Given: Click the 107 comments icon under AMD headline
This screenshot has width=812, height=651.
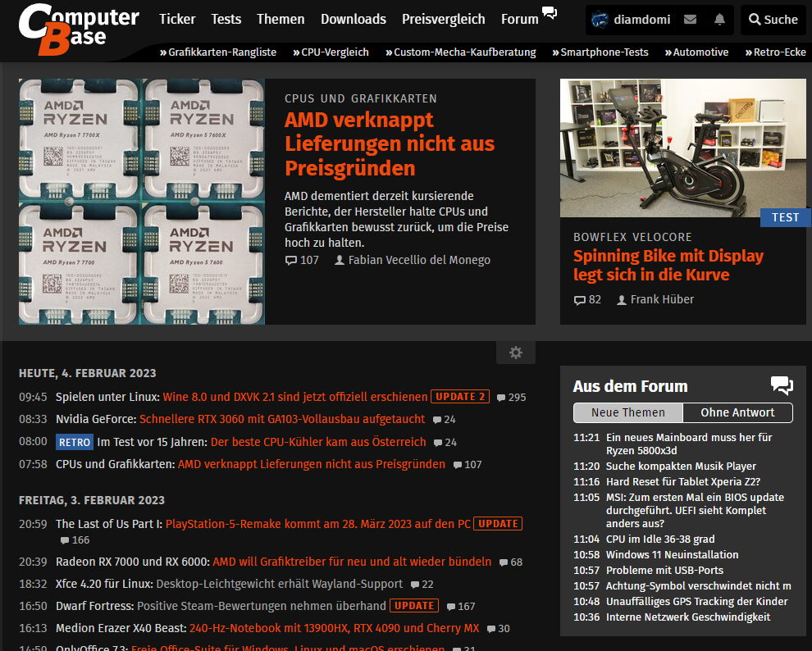Looking at the screenshot, I should [x=291, y=260].
